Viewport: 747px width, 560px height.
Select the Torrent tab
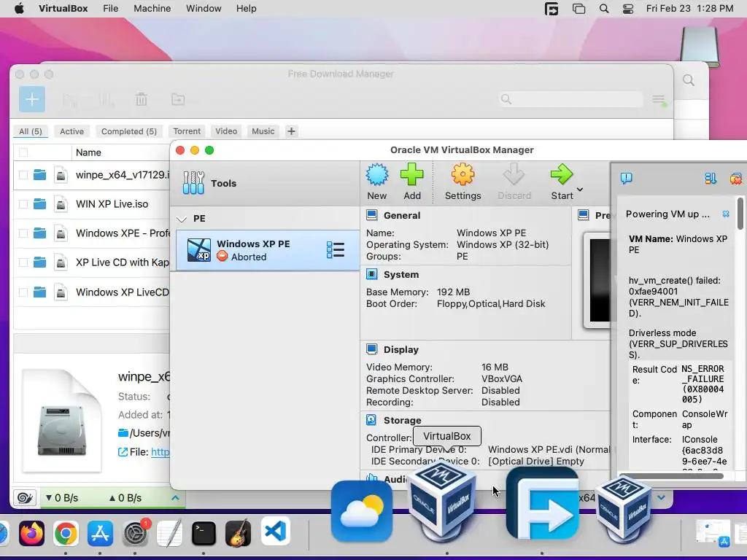click(187, 131)
